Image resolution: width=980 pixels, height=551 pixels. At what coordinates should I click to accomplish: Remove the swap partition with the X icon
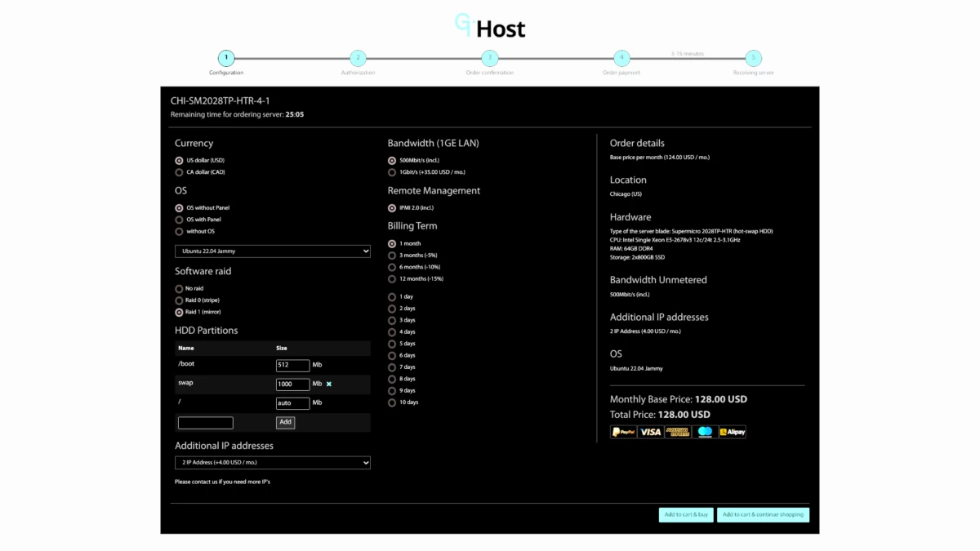pyautogui.click(x=329, y=384)
